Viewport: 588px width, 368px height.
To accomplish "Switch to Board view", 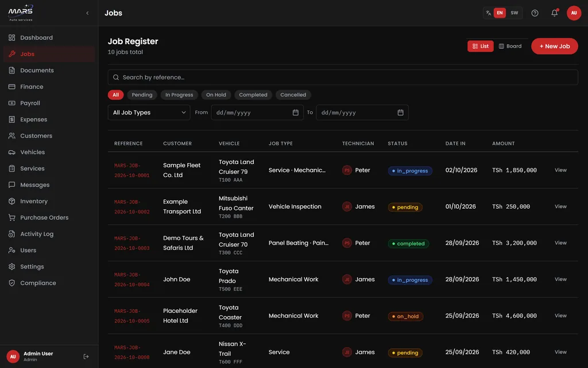I will (510, 46).
